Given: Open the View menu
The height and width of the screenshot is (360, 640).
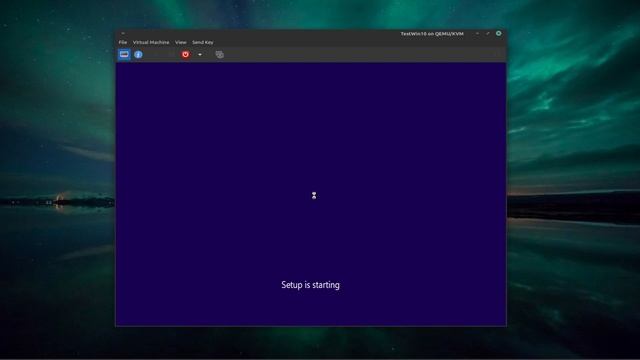Looking at the screenshot, I should [x=181, y=42].
